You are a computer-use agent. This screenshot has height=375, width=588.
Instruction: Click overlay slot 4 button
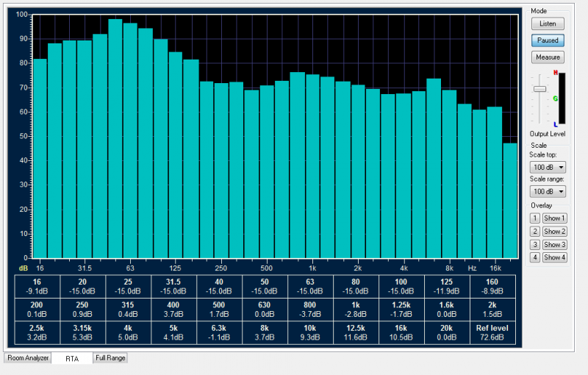(x=535, y=257)
